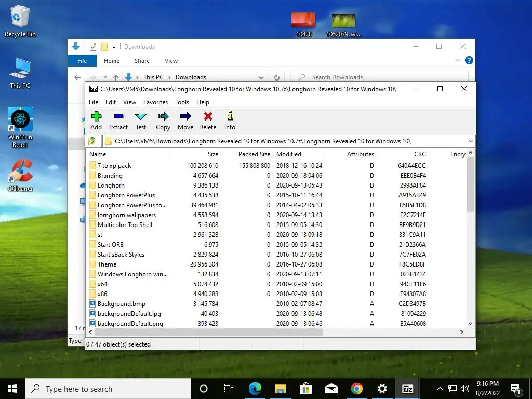Click the Explorer help question mark icon
The width and height of the screenshot is (532, 399).
[x=469, y=60]
